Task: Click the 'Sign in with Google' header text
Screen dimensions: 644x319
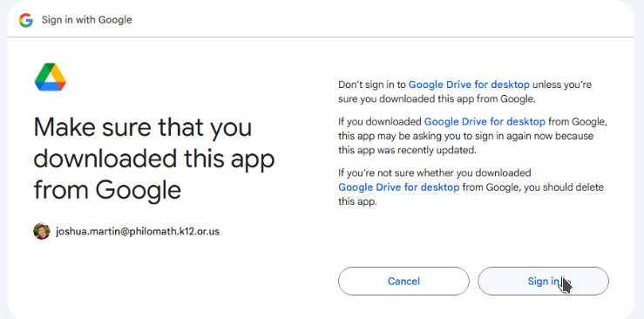Action: tap(86, 20)
